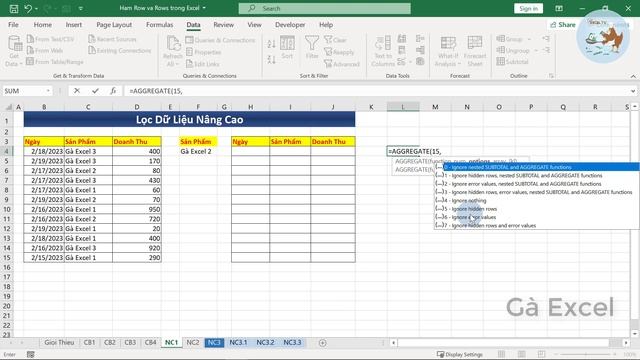Click Sort Z to A icon

(x=271, y=60)
